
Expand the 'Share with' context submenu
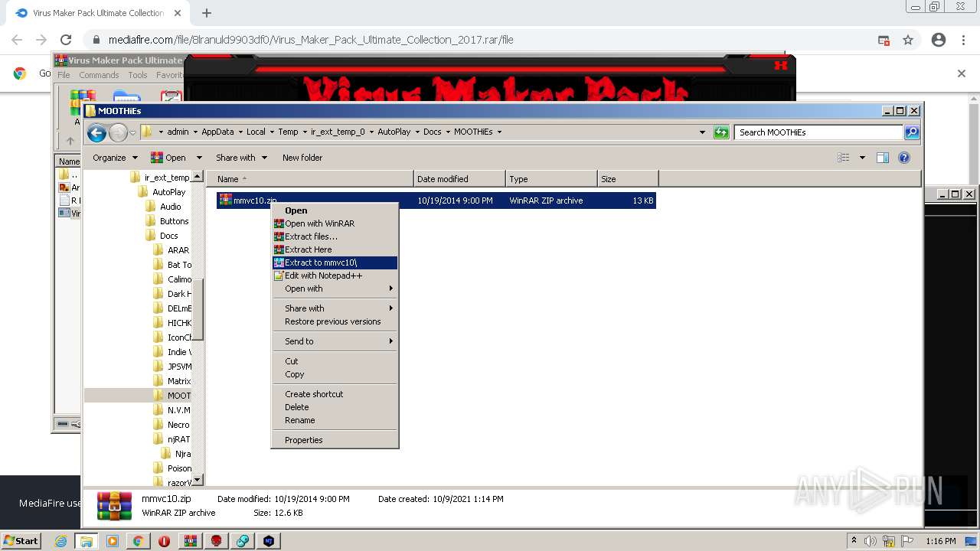point(335,308)
